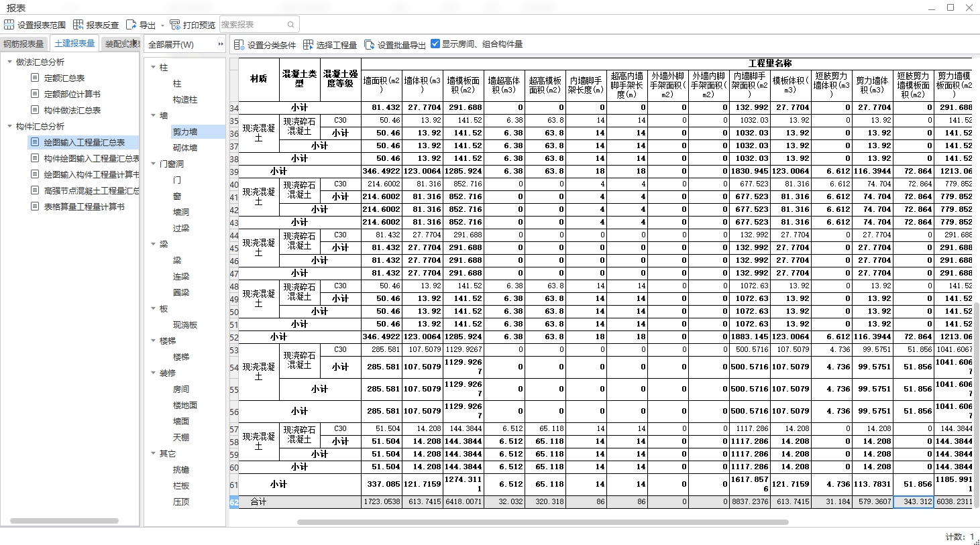The image size is (980, 545).
Task: Collapse the 做法汇总分析 tree node
Action: (9, 62)
